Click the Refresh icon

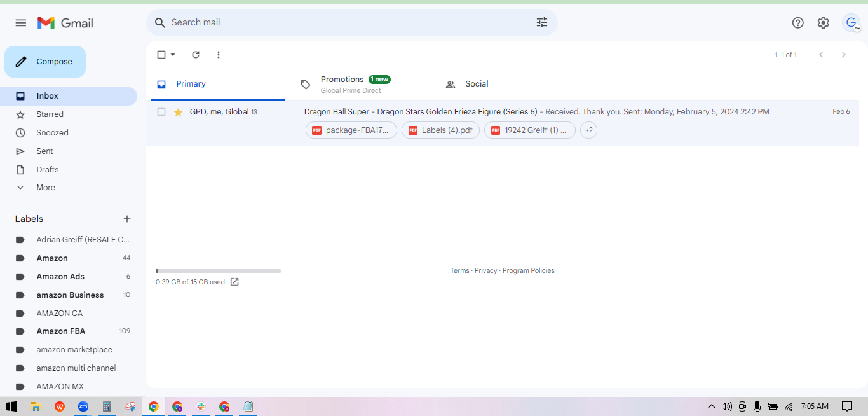click(196, 55)
